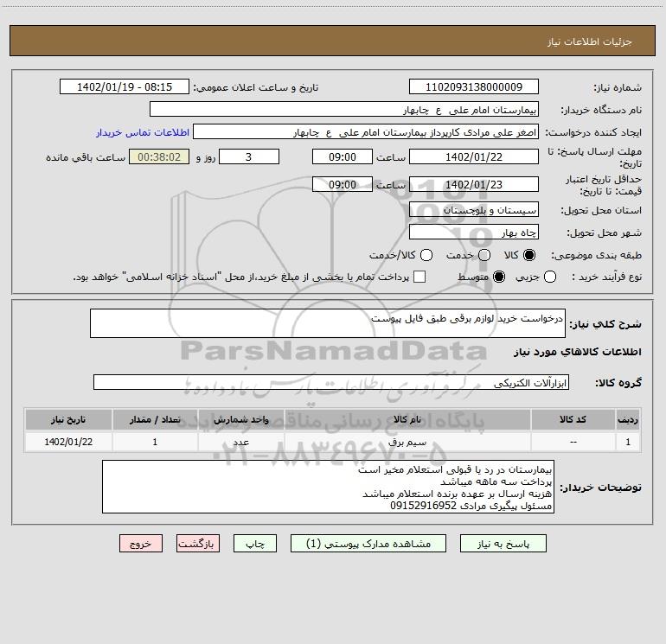Click the سیم برق item cell

407,442
